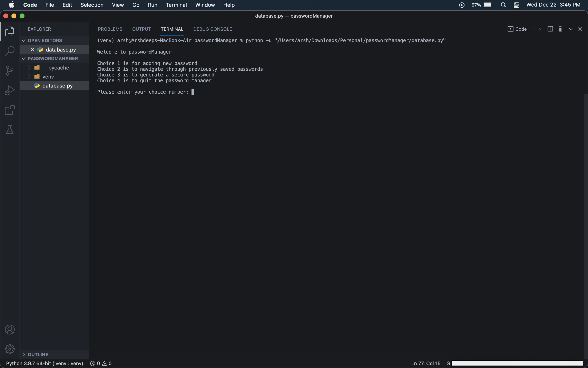Click Ln 77, Col 15 status indicator

(x=426, y=363)
